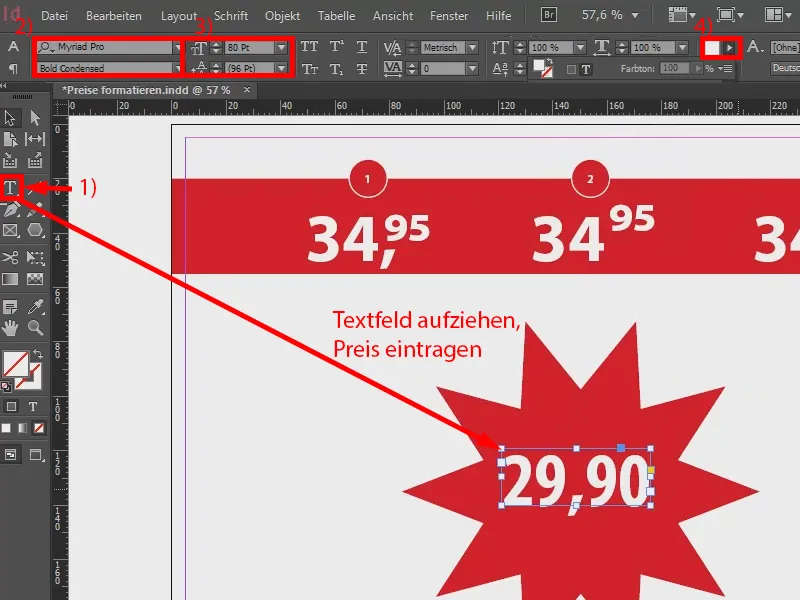Screen dimensions: 800x600
Task: Click the fill color swatch in control bar
Action: [x=712, y=48]
